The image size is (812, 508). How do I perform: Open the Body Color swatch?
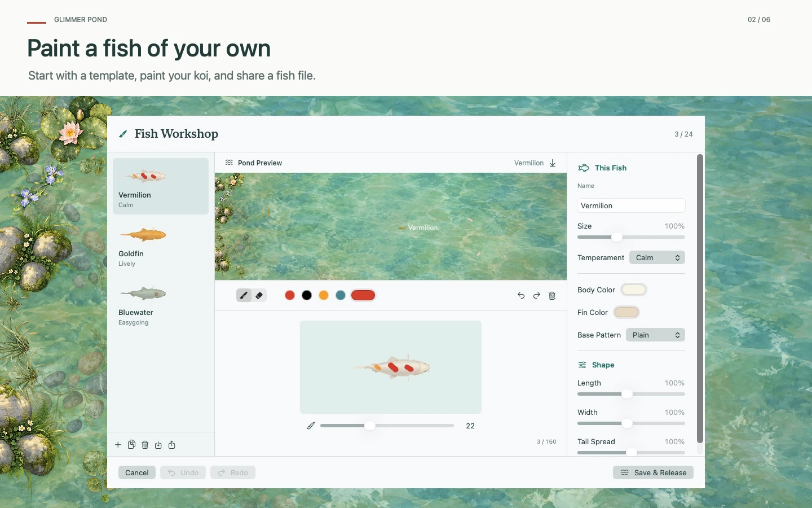tap(634, 290)
